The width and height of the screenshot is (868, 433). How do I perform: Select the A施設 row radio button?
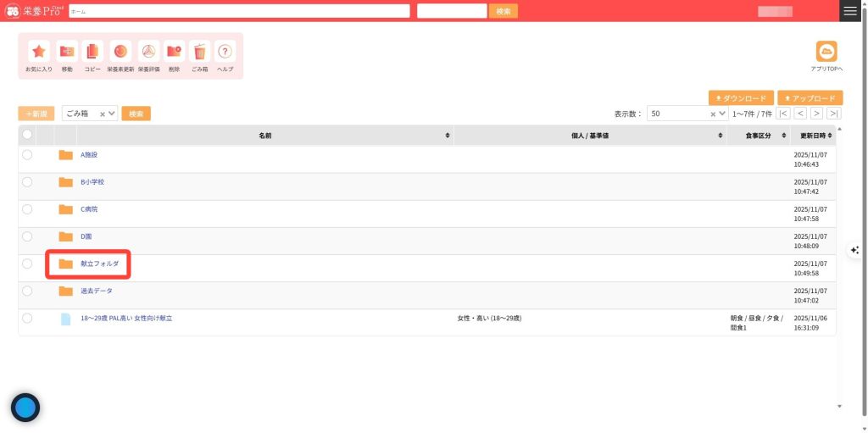[x=27, y=155]
